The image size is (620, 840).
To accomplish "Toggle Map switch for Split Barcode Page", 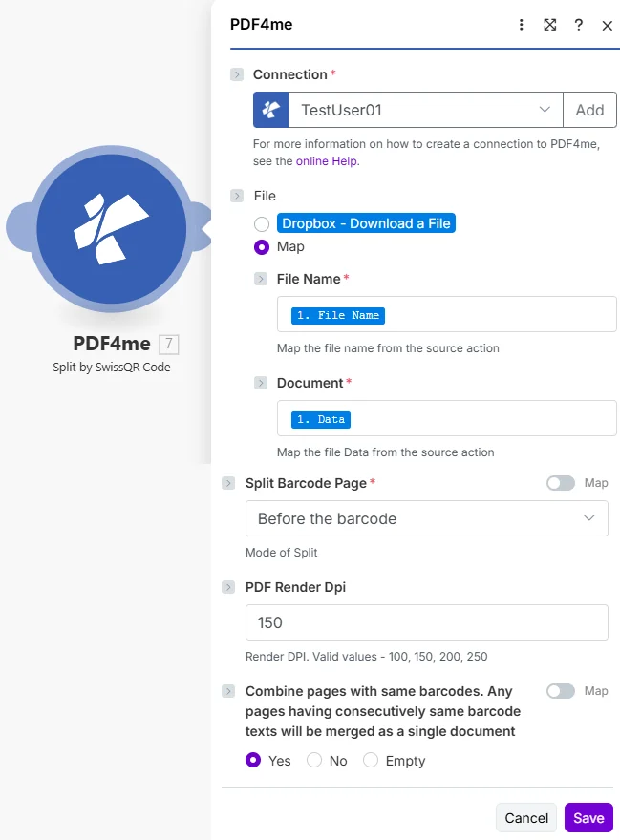I will coord(561,483).
